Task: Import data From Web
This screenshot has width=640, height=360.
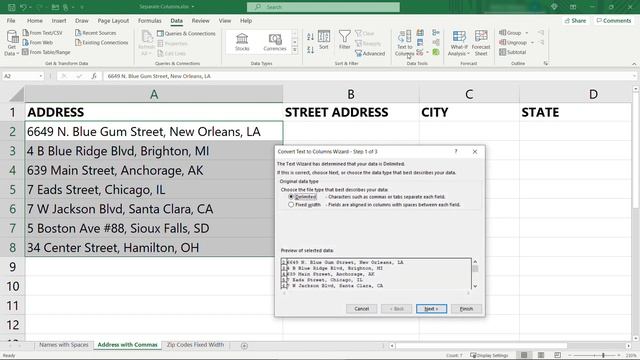Action: 38,42
